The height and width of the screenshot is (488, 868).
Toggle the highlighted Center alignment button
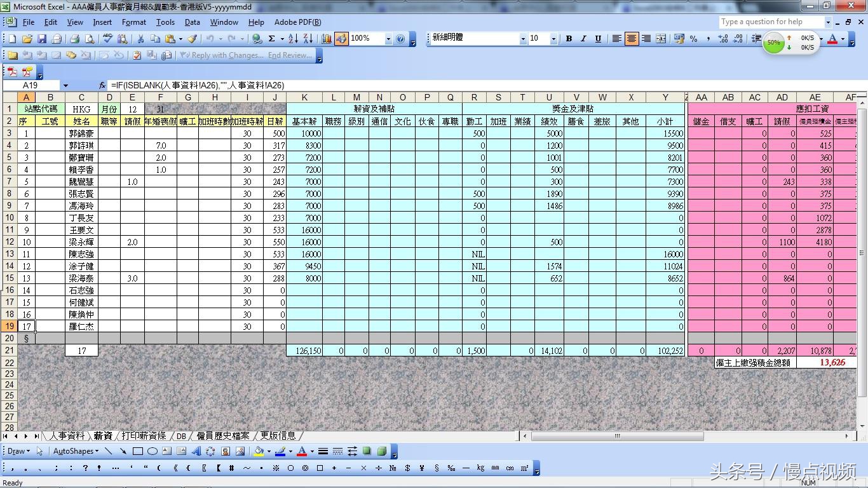(631, 39)
